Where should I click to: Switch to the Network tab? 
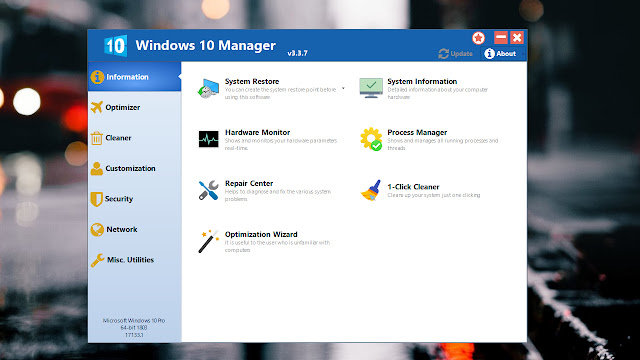(x=135, y=229)
